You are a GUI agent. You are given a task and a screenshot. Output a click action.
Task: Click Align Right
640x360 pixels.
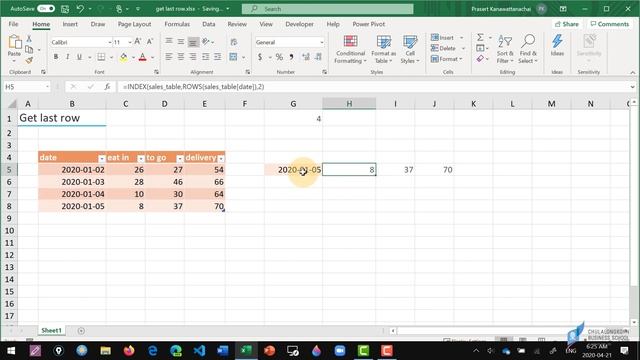[x=193, y=57]
